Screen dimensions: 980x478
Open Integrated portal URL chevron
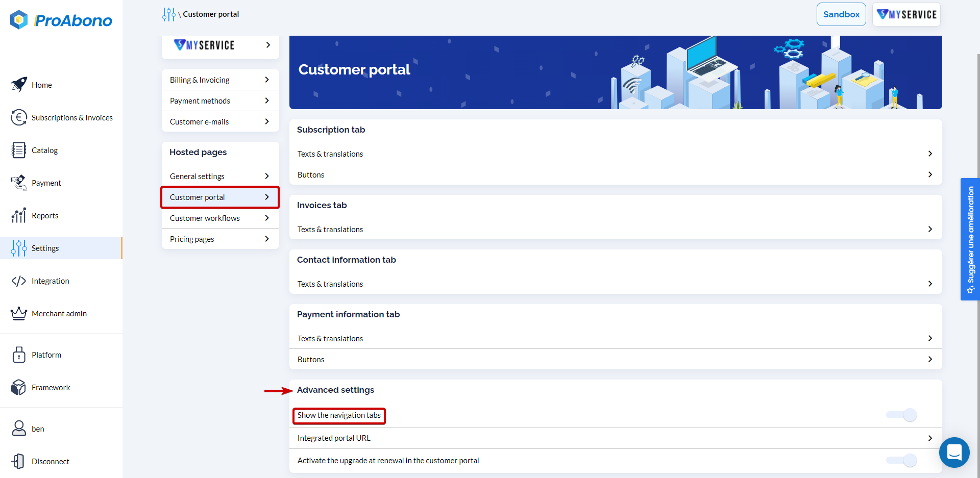point(930,438)
